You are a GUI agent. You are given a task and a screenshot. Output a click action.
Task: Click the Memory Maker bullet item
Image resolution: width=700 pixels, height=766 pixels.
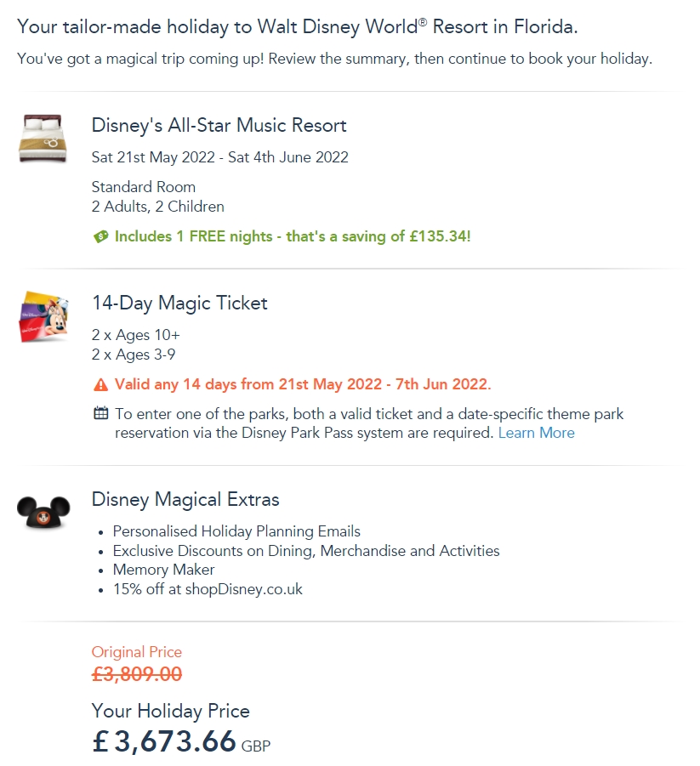(x=163, y=570)
